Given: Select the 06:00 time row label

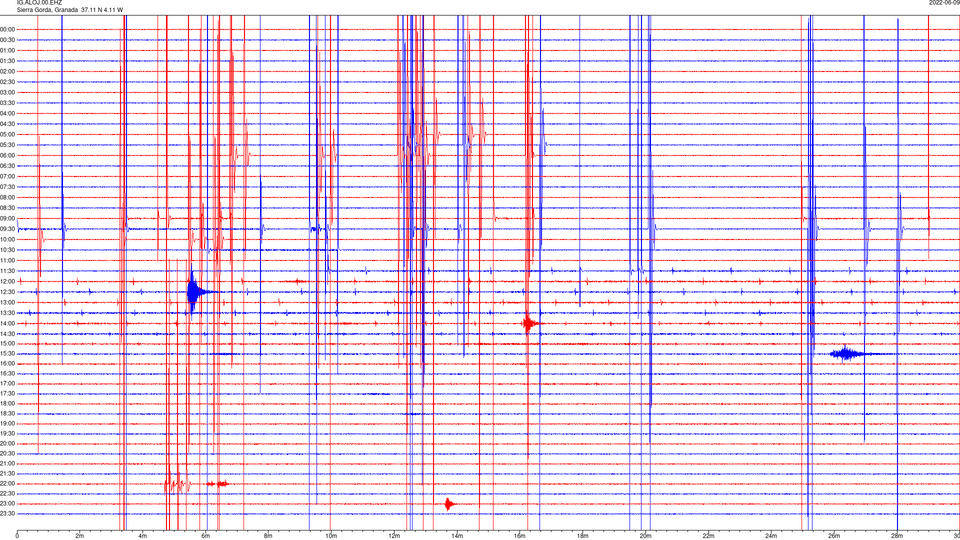Looking at the screenshot, I should pos(8,156).
